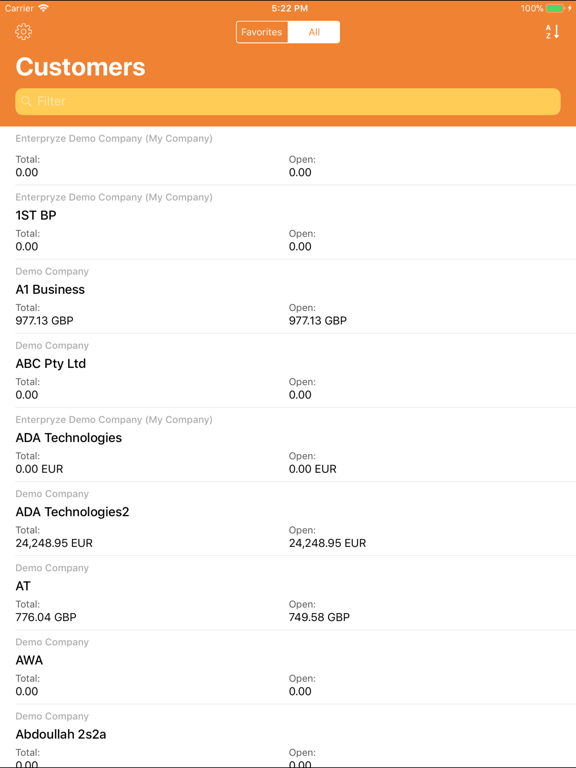Select the AWA customer row
Viewport: 576px width, 768px height.
pyautogui.click(x=288, y=667)
